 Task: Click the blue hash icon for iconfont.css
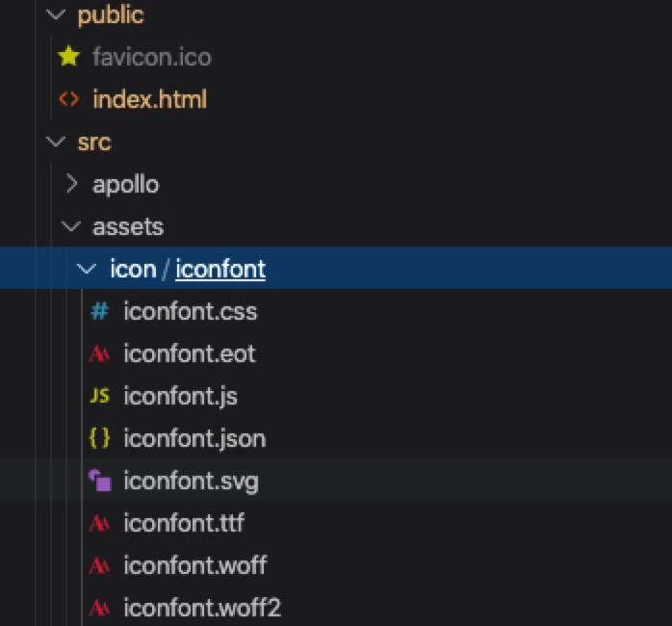[x=98, y=311]
